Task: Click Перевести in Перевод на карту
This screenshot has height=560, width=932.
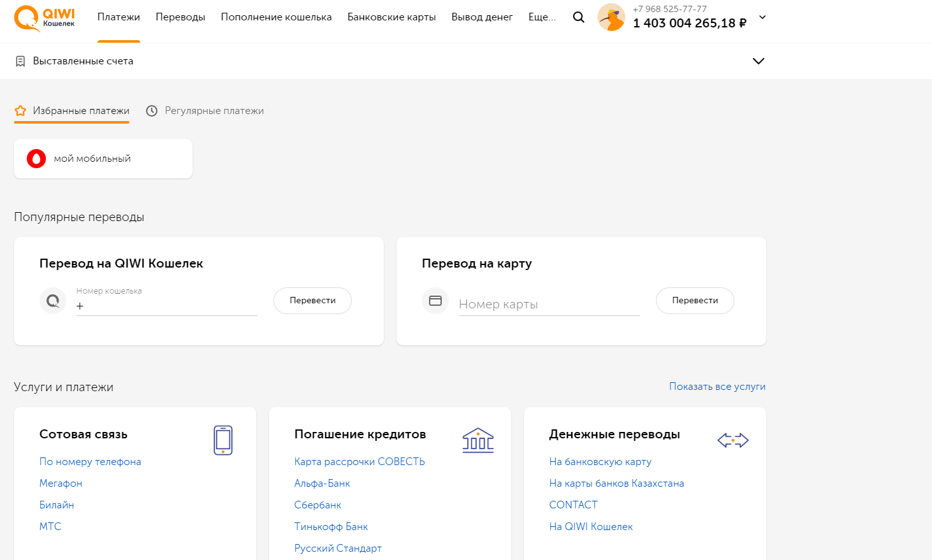Action: 695,301
